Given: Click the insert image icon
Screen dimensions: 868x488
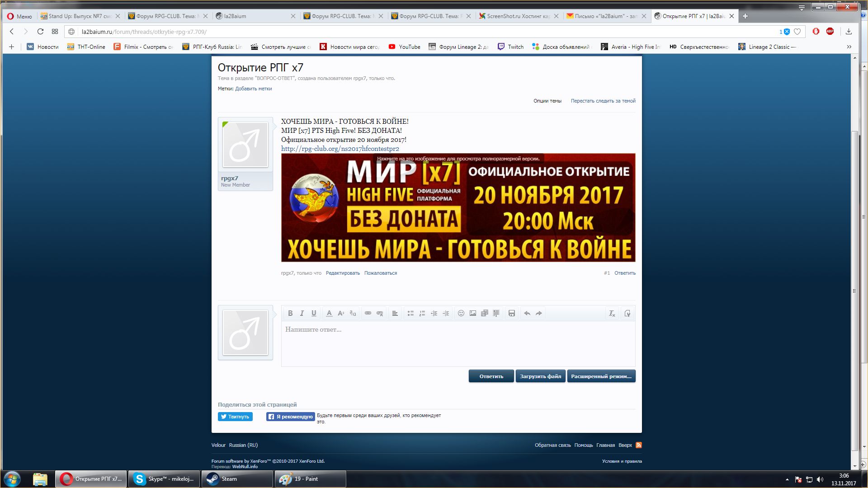Looking at the screenshot, I should 472,313.
